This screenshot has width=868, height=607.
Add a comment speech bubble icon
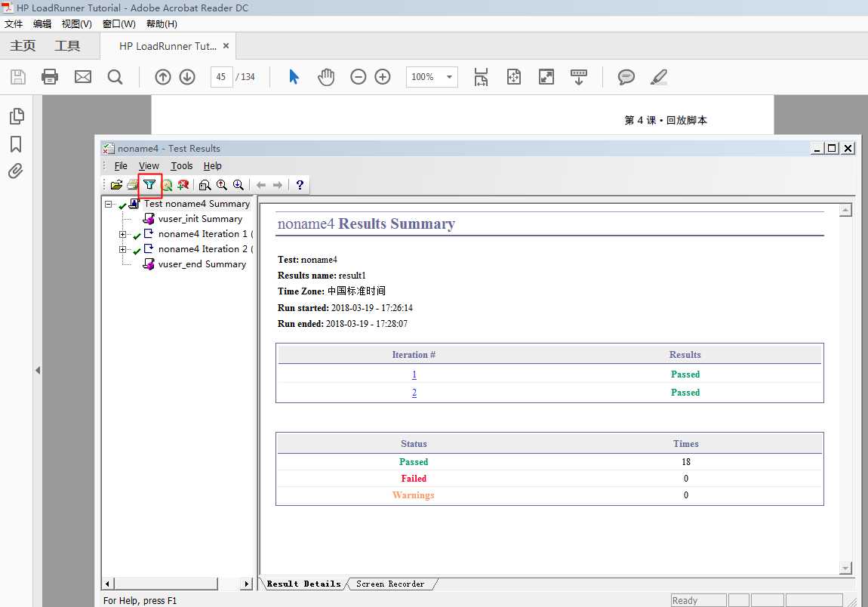[626, 76]
